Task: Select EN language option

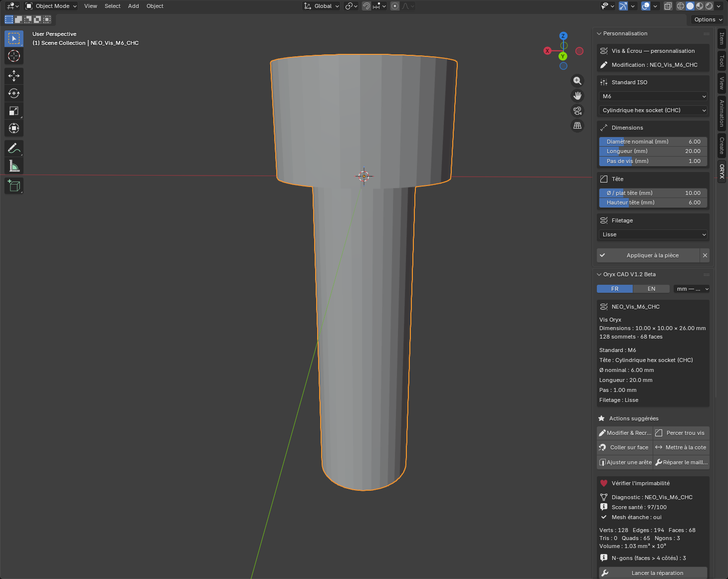Action: pos(651,289)
